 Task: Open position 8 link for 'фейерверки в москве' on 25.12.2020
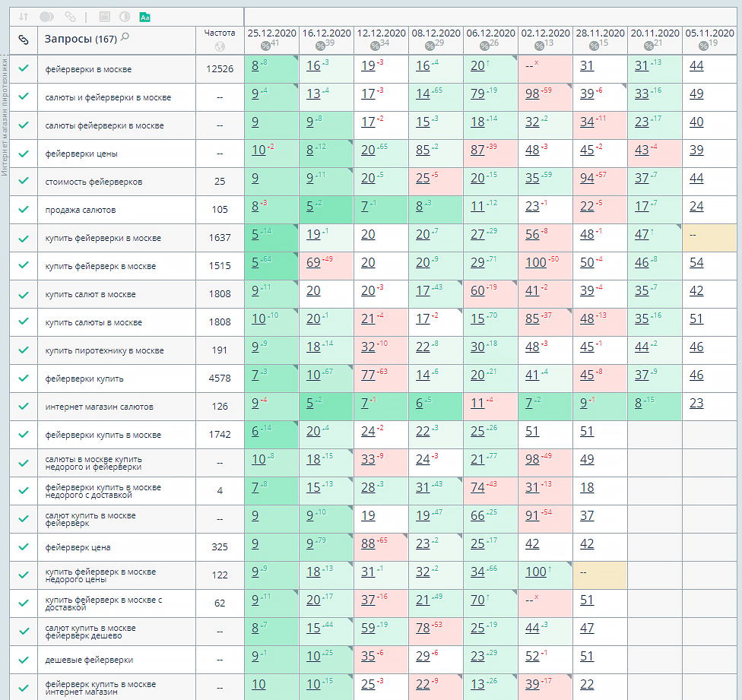pos(255,66)
